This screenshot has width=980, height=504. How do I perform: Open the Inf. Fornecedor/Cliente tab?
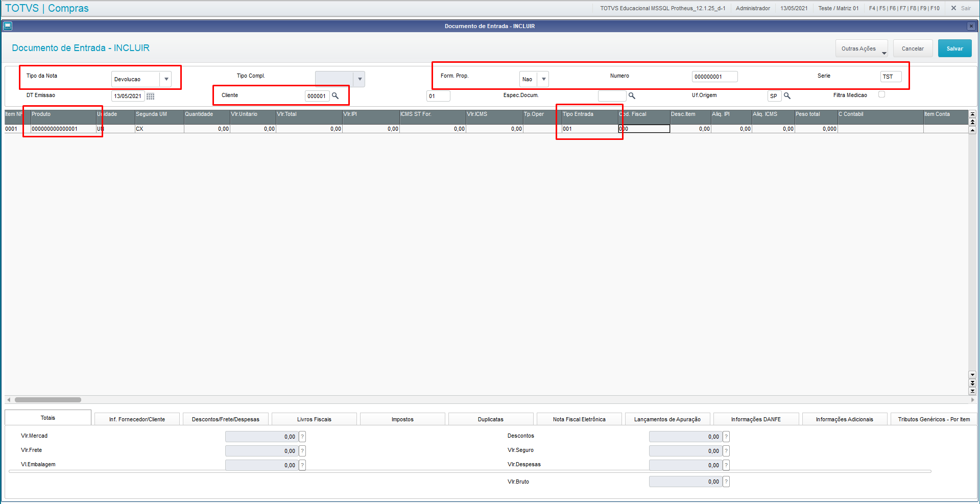137,419
